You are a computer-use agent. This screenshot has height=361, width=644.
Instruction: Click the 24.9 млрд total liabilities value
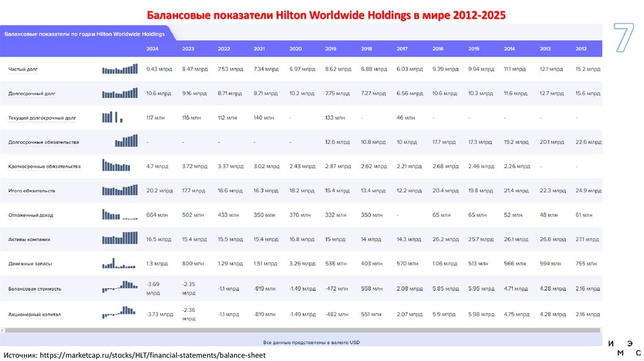click(588, 191)
